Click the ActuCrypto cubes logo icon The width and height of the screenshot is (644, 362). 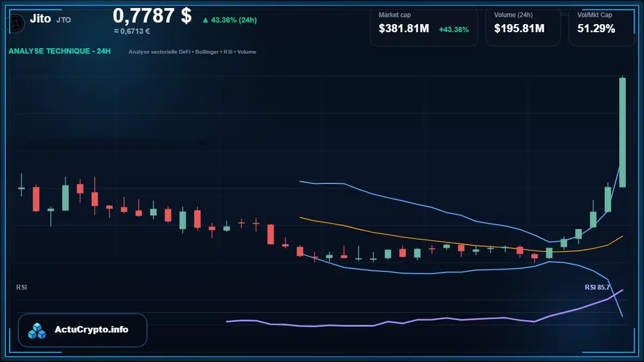(x=37, y=330)
